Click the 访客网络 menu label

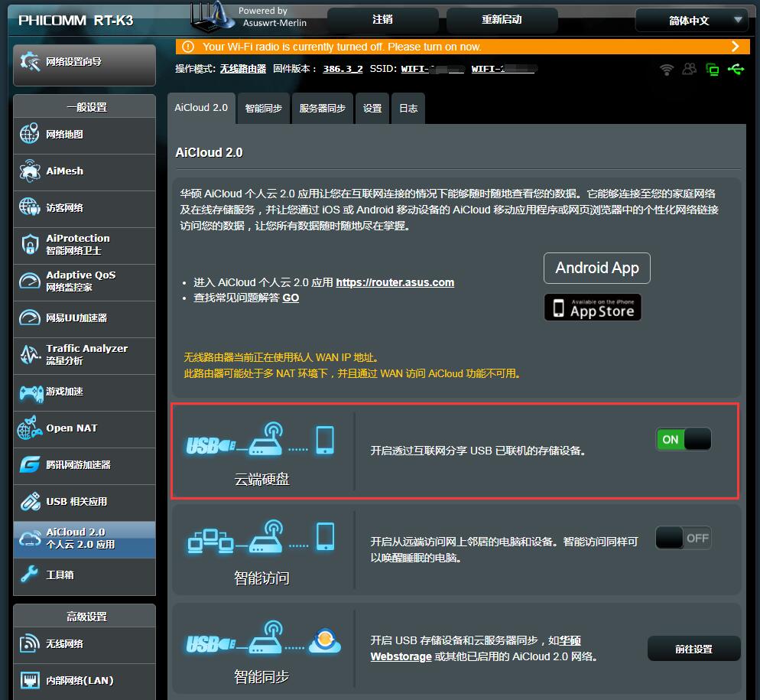64,207
